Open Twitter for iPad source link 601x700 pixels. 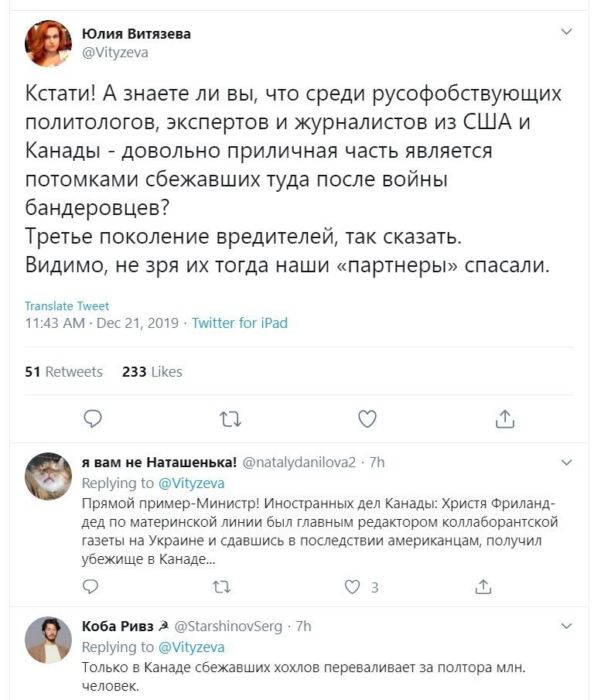(240, 323)
